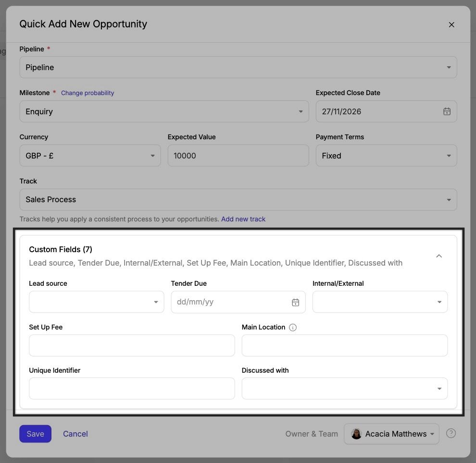Click the Quick Add New Opportunity title
This screenshot has width=476, height=463.
(83, 24)
